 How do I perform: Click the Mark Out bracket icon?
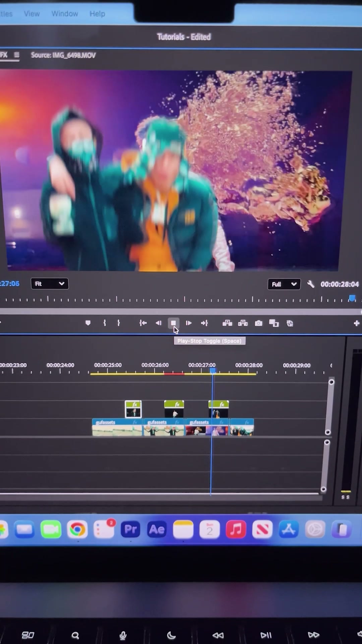pyautogui.click(x=119, y=323)
